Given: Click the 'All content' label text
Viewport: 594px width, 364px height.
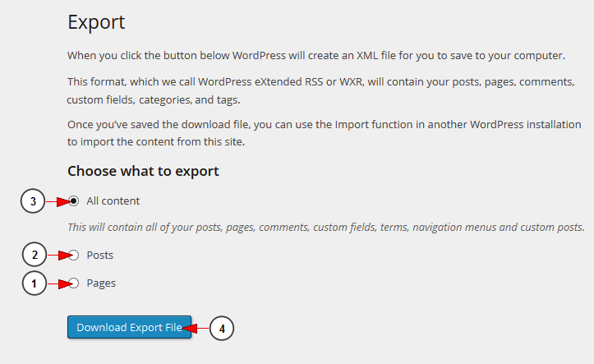Looking at the screenshot, I should [x=113, y=200].
